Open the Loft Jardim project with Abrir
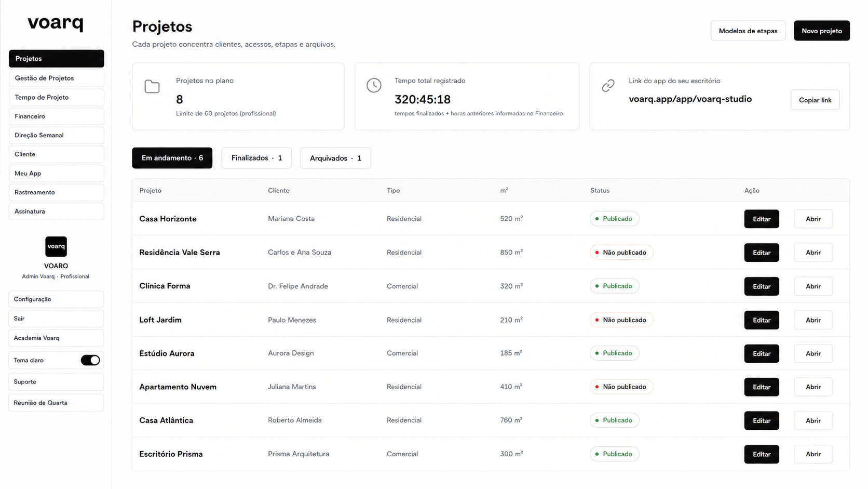The width and height of the screenshot is (868, 489). coord(813,320)
